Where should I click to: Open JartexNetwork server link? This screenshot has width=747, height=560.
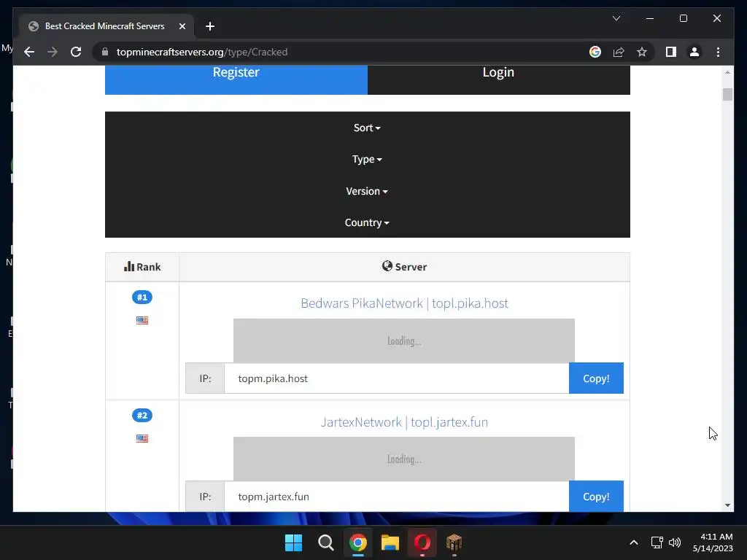click(404, 422)
